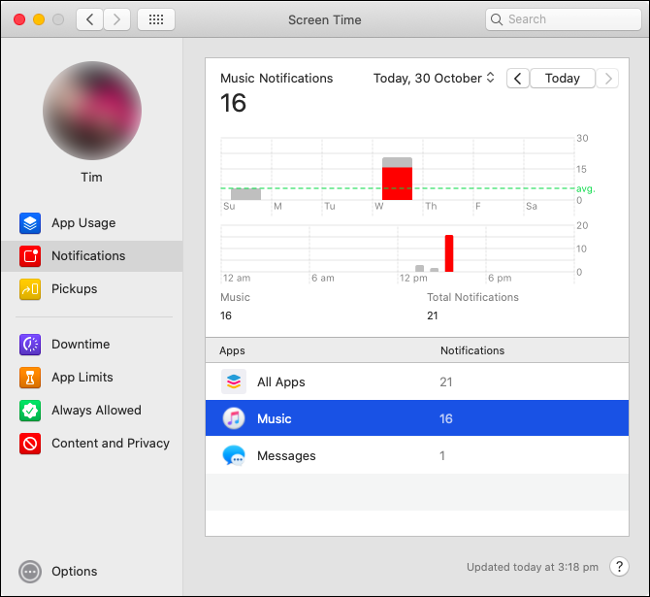650x597 pixels.
Task: Close the Screen Time window
Action: [x=19, y=19]
